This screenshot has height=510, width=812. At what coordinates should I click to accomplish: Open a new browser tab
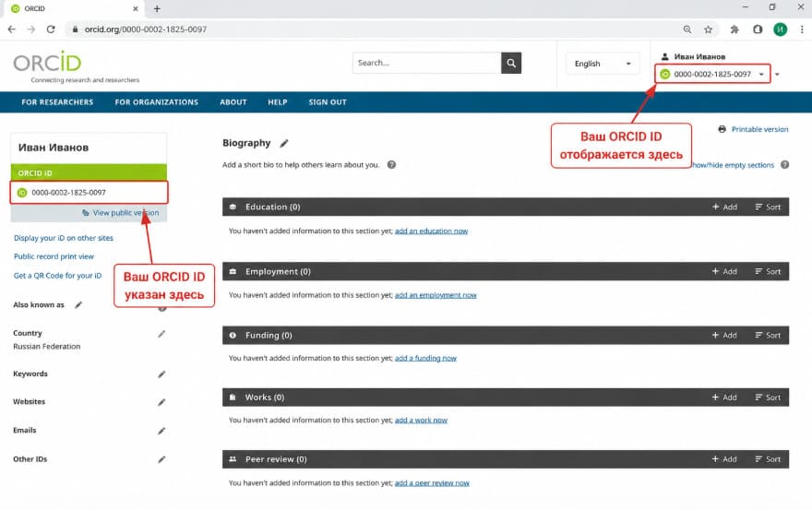click(157, 9)
